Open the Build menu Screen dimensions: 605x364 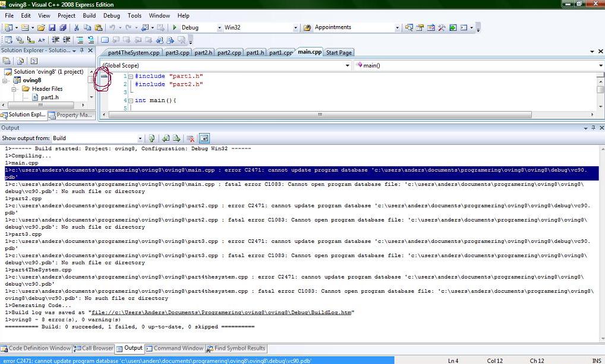(x=89, y=15)
